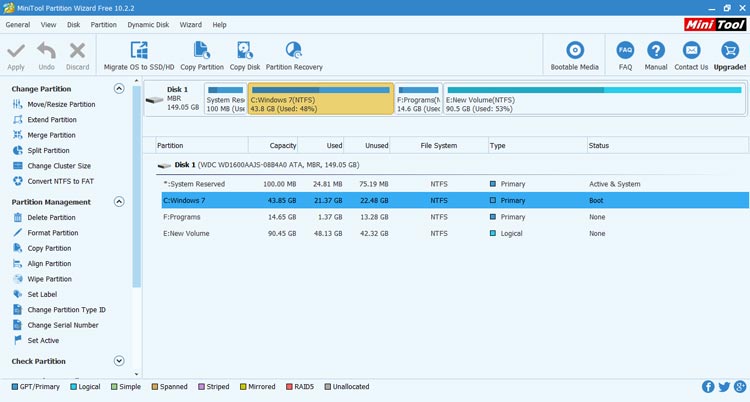Choose Copy Partition in sidebar list
This screenshot has width=750, height=402.
pyautogui.click(x=42, y=248)
